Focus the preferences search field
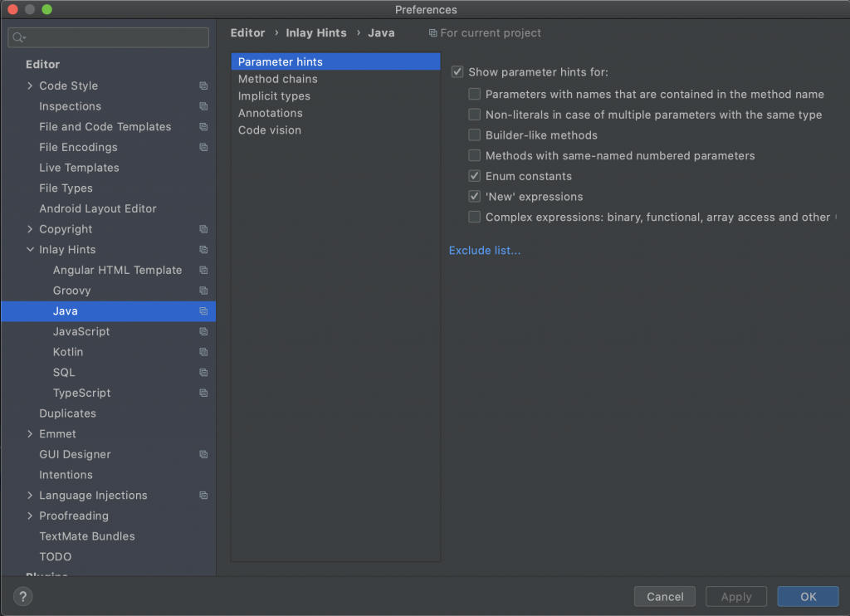 click(116, 38)
